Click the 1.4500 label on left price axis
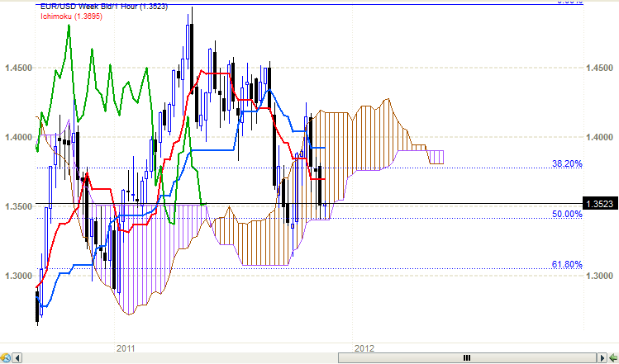The width and height of the screenshot is (619, 364). point(18,68)
